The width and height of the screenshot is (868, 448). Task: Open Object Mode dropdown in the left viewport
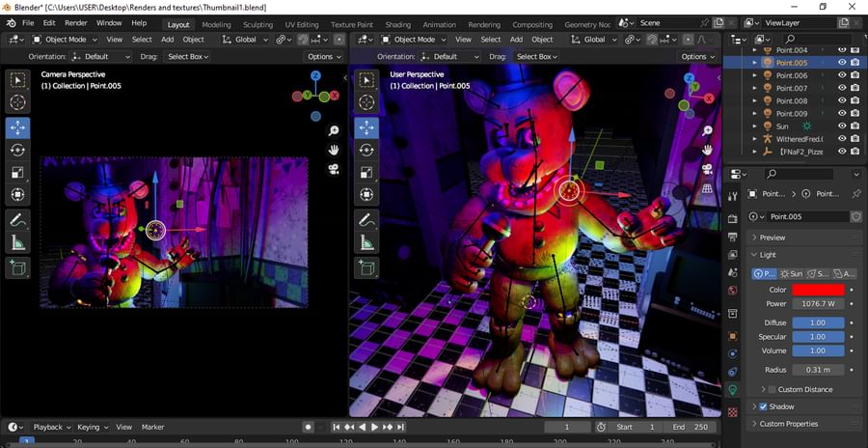[x=65, y=40]
